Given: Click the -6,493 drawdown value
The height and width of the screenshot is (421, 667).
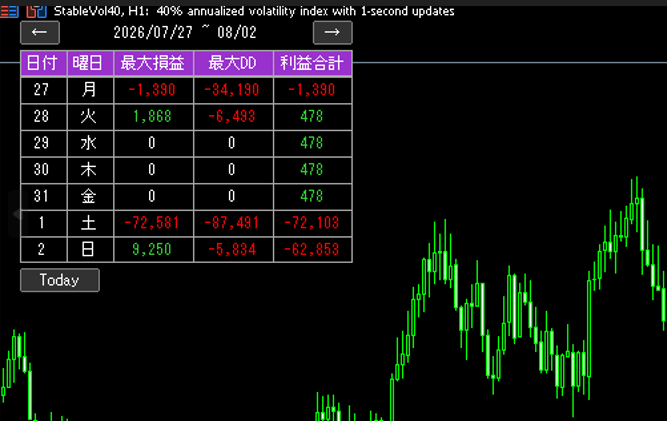Looking at the screenshot, I should (x=232, y=117).
